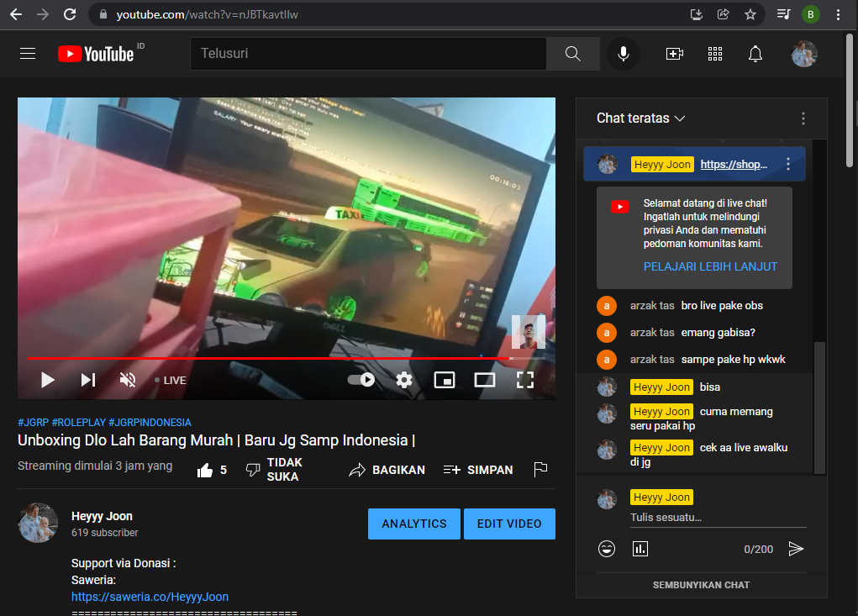Open the Heyyy Joon channel name link

pos(102,516)
